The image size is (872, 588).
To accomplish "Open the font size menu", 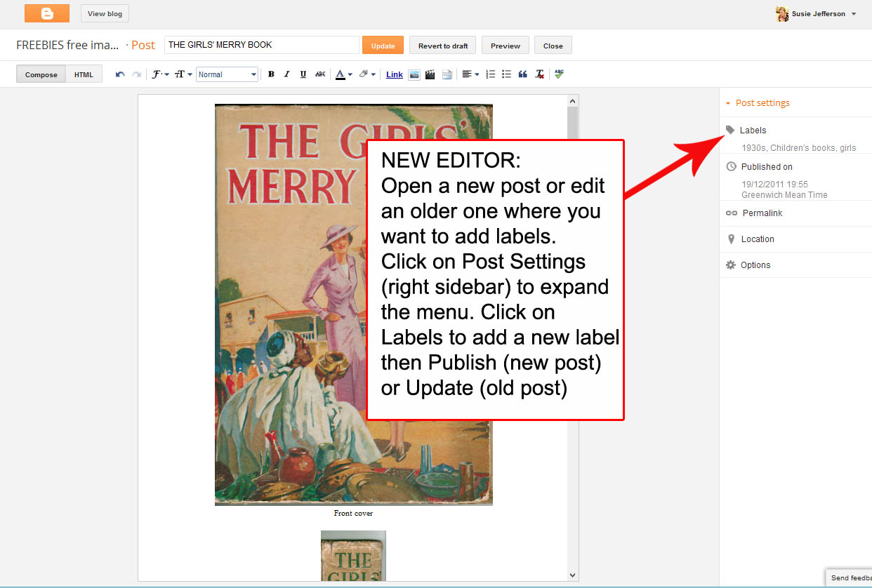I will point(183,74).
